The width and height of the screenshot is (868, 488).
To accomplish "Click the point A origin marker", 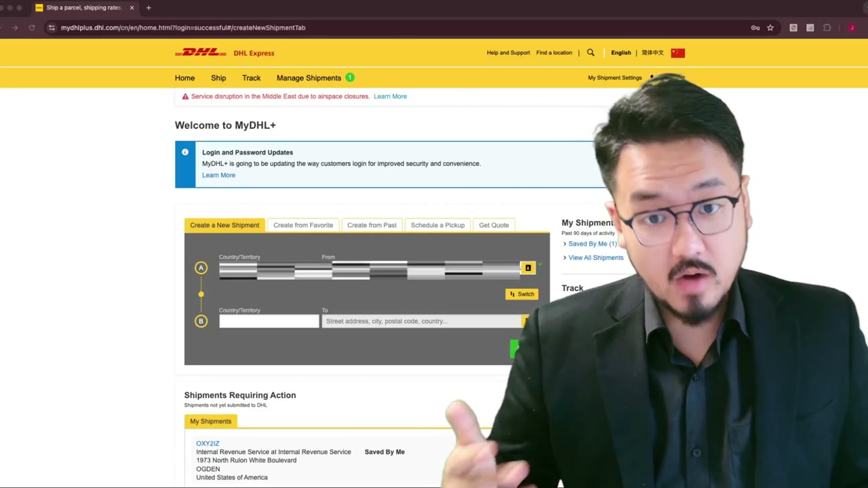I will pos(201,268).
